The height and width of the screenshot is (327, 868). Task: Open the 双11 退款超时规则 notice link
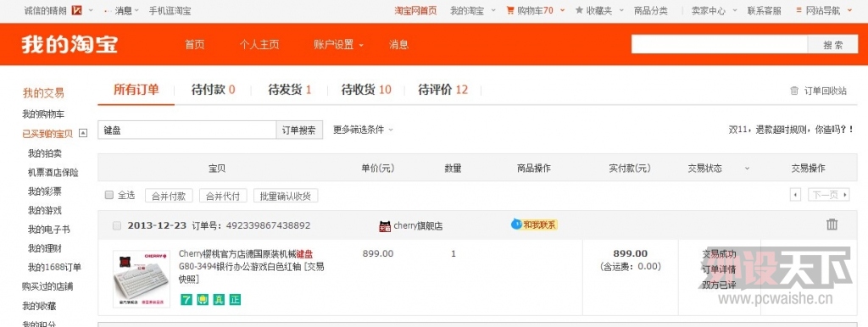(x=791, y=130)
